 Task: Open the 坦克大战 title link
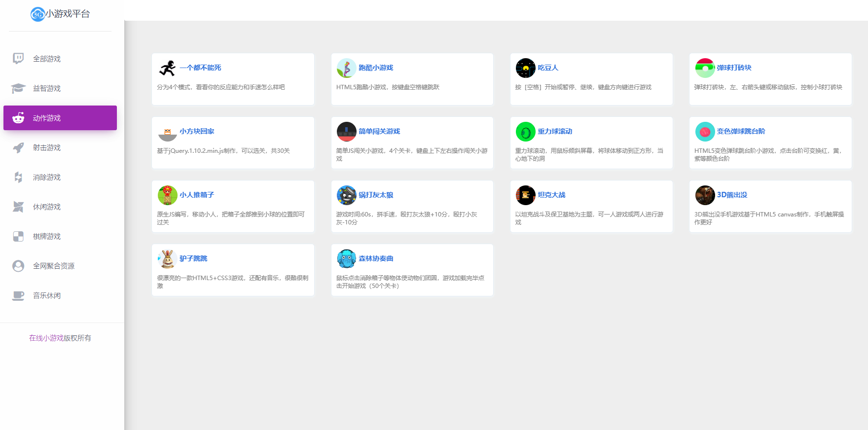(x=551, y=195)
